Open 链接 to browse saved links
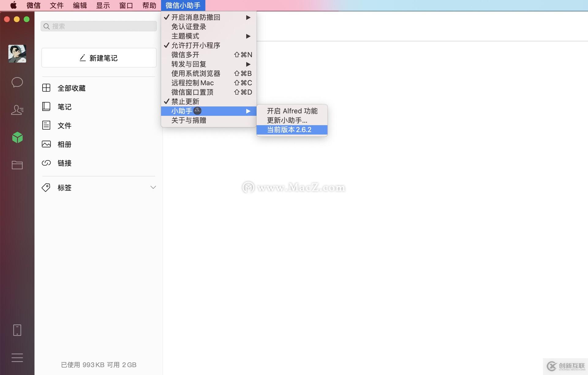This screenshot has height=375, width=588. [64, 163]
